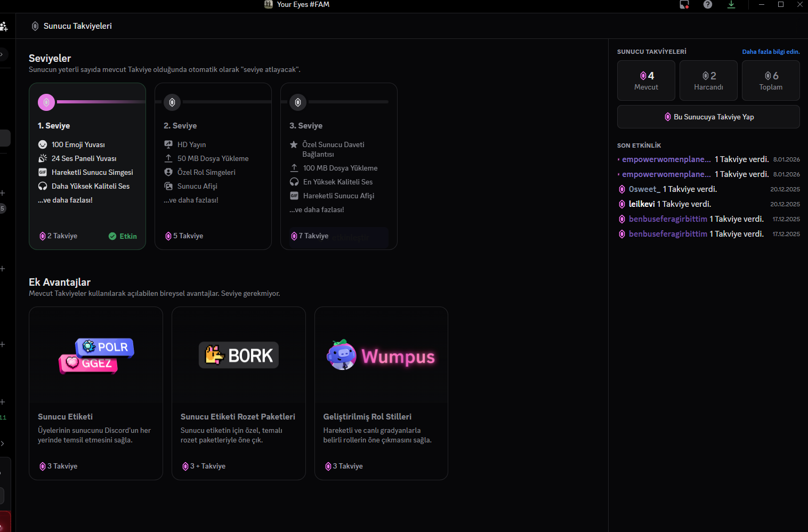Image resolution: width=808 pixels, height=532 pixels.
Task: Open the inbox icon in title bar
Action: (684, 5)
